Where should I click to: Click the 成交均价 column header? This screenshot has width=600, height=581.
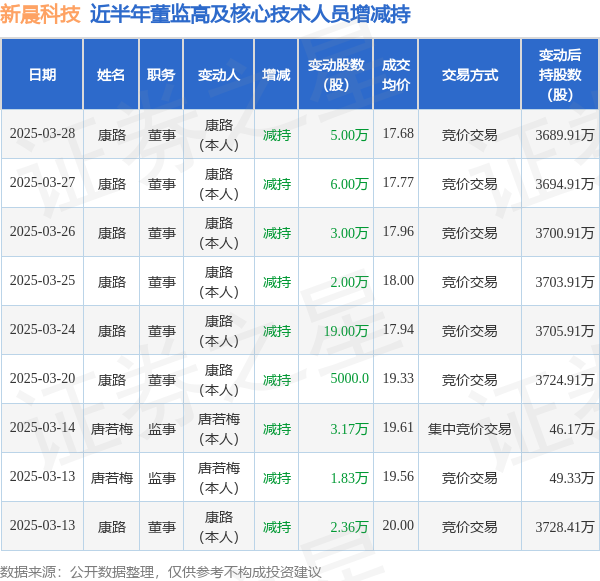pyautogui.click(x=396, y=75)
